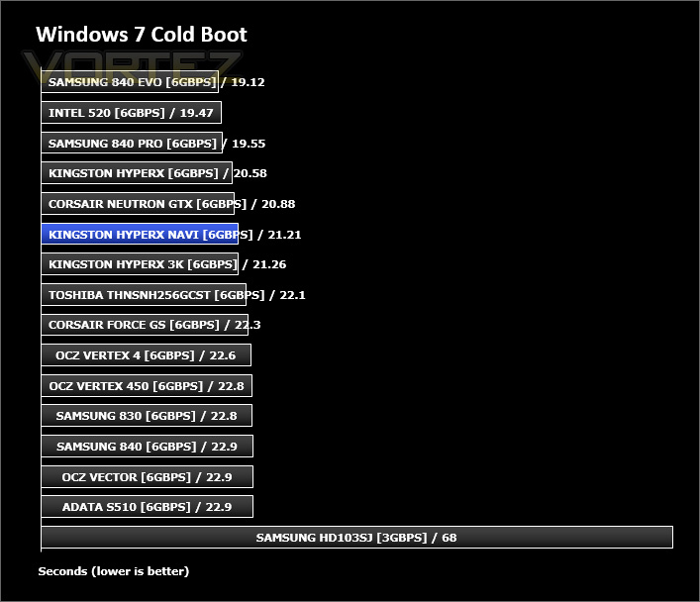Viewport: 700px width, 602px height.
Task: Click the Seconds (lower is better) label
Action: pyautogui.click(x=114, y=571)
